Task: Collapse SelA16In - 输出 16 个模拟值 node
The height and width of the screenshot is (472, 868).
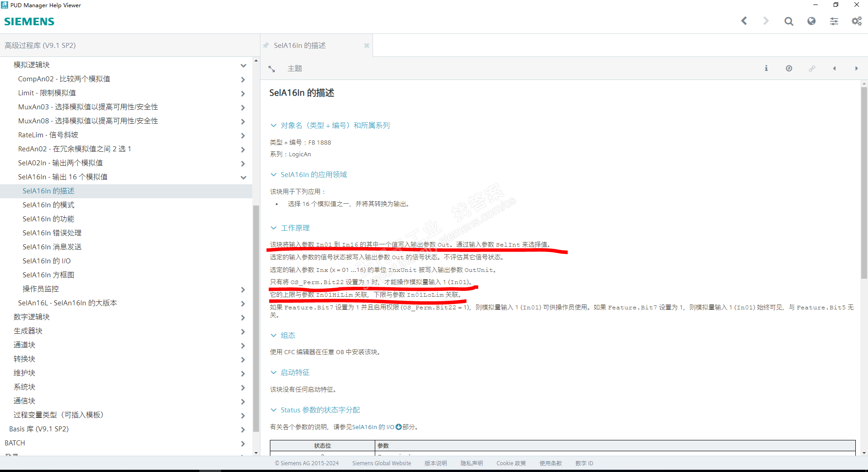Action: pyautogui.click(x=243, y=178)
